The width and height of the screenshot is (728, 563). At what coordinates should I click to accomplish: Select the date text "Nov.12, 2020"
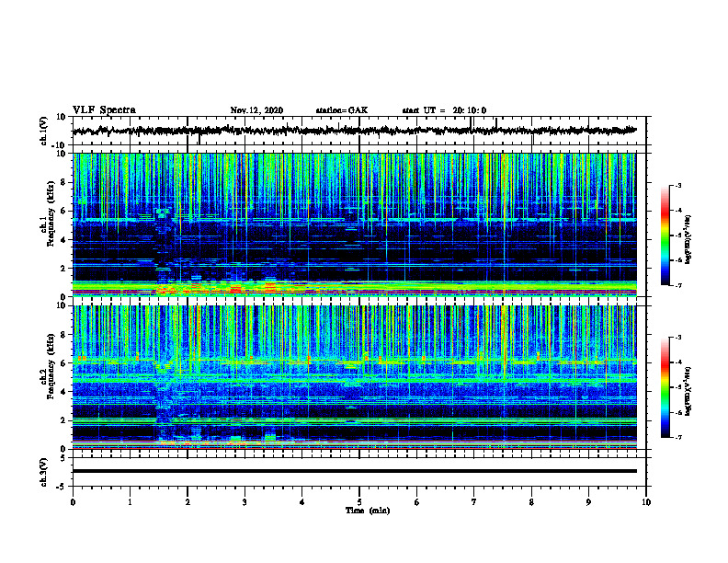click(256, 110)
